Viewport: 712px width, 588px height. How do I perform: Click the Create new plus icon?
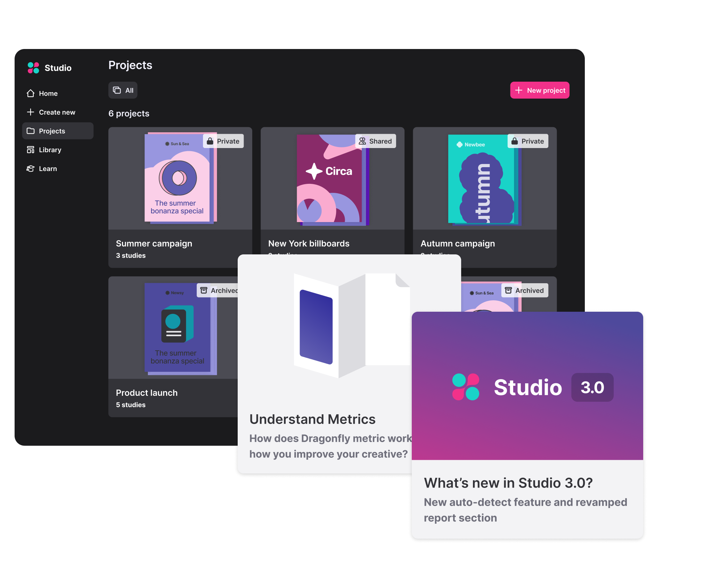tap(31, 112)
